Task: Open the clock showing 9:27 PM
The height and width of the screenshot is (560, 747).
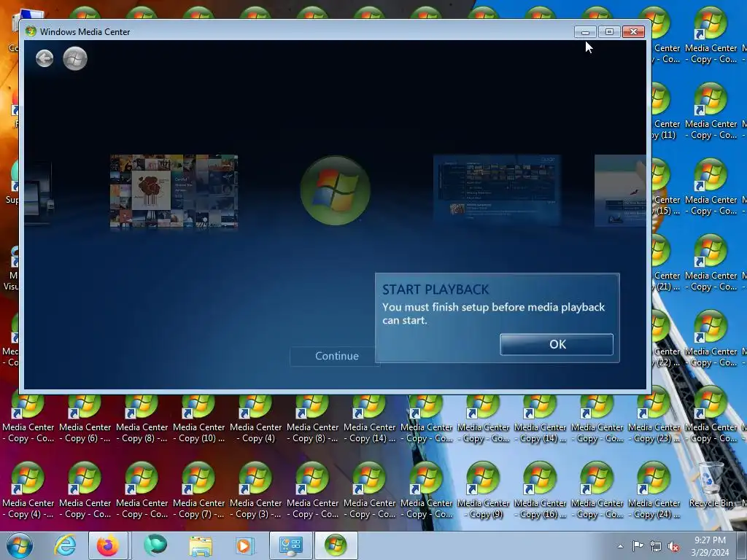Action: 710,546
